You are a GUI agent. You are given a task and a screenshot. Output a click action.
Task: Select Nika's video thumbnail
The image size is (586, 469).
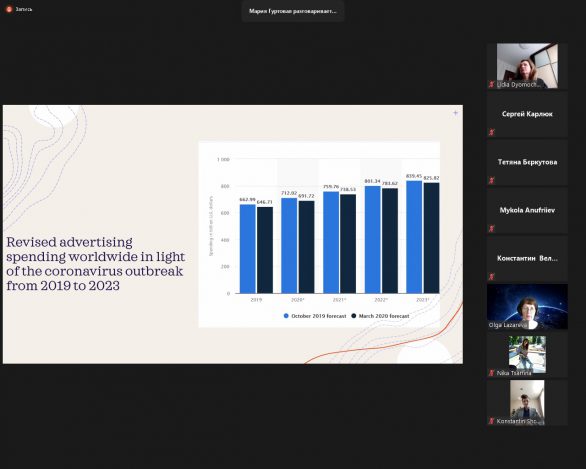(527, 355)
